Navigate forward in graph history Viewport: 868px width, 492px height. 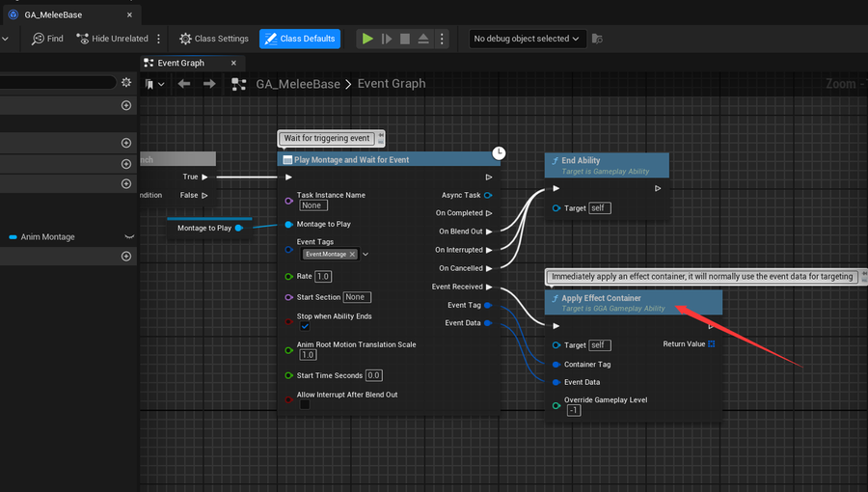(x=209, y=84)
